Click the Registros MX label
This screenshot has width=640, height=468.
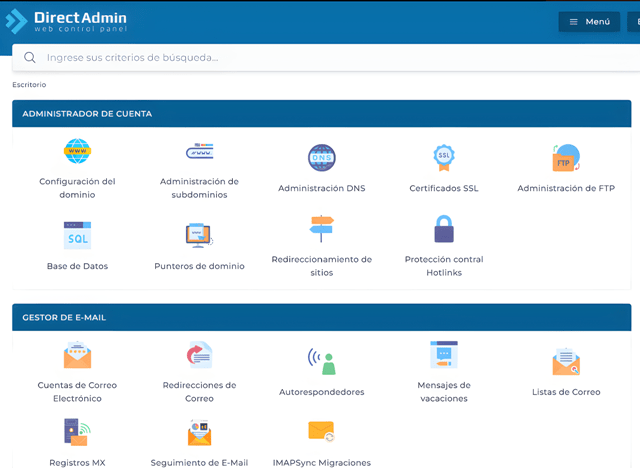tap(77, 463)
